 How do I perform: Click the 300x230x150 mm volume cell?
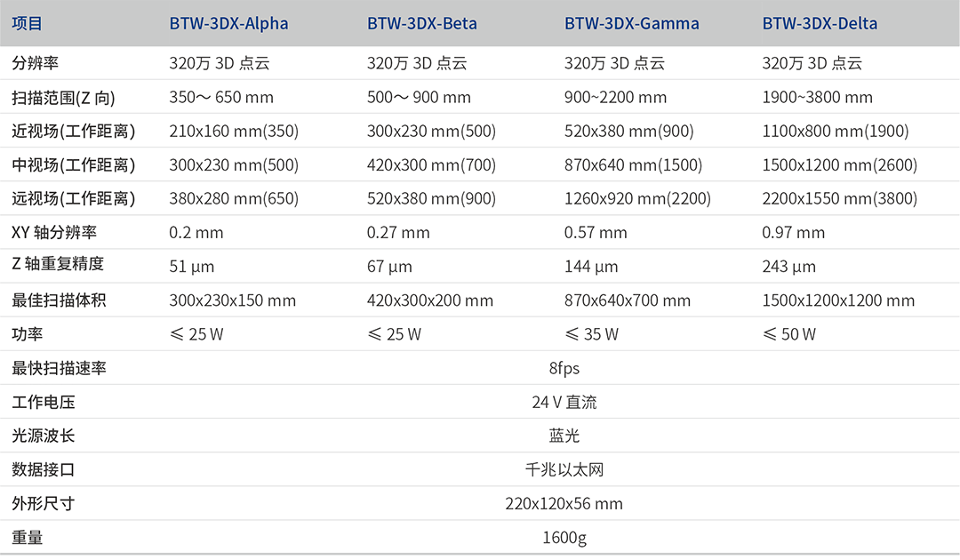pyautogui.click(x=232, y=300)
